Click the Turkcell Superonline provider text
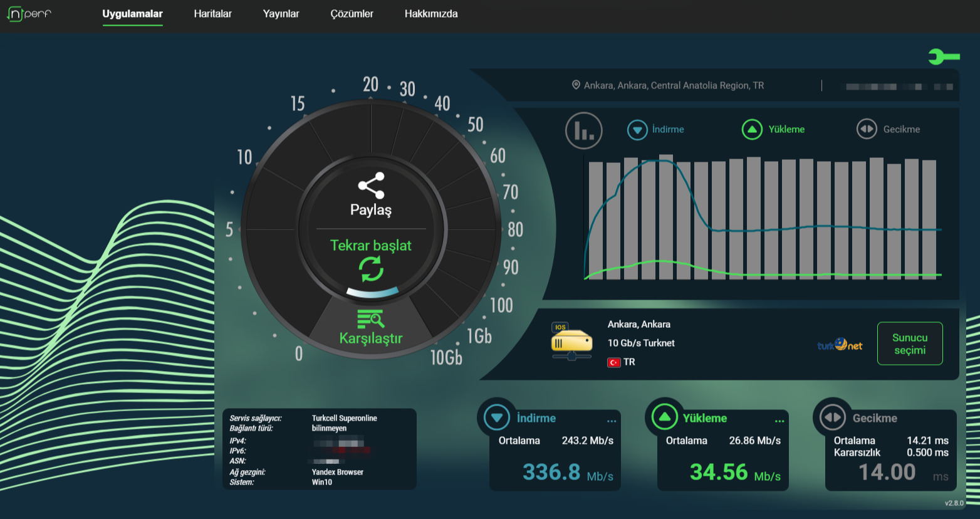The height and width of the screenshot is (519, 980). pyautogui.click(x=345, y=418)
